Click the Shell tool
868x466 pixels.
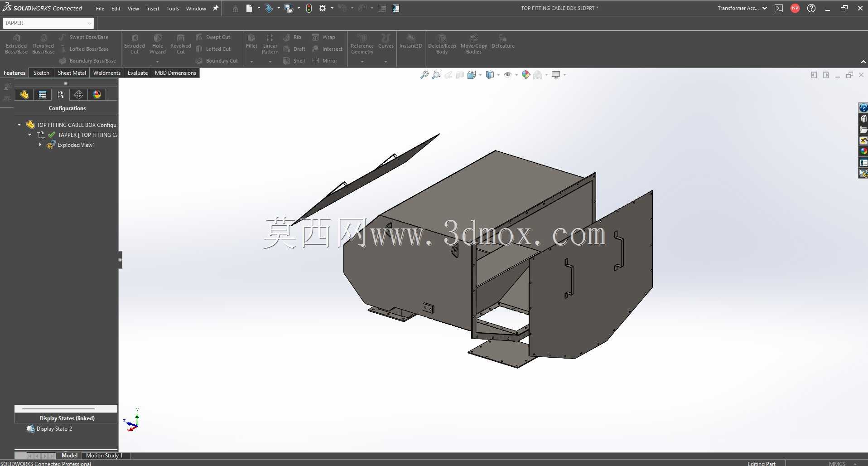click(x=294, y=61)
